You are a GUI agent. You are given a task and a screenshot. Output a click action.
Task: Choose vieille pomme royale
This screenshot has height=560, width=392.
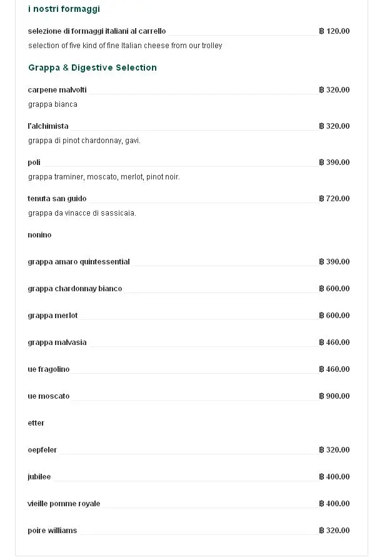[x=64, y=504]
